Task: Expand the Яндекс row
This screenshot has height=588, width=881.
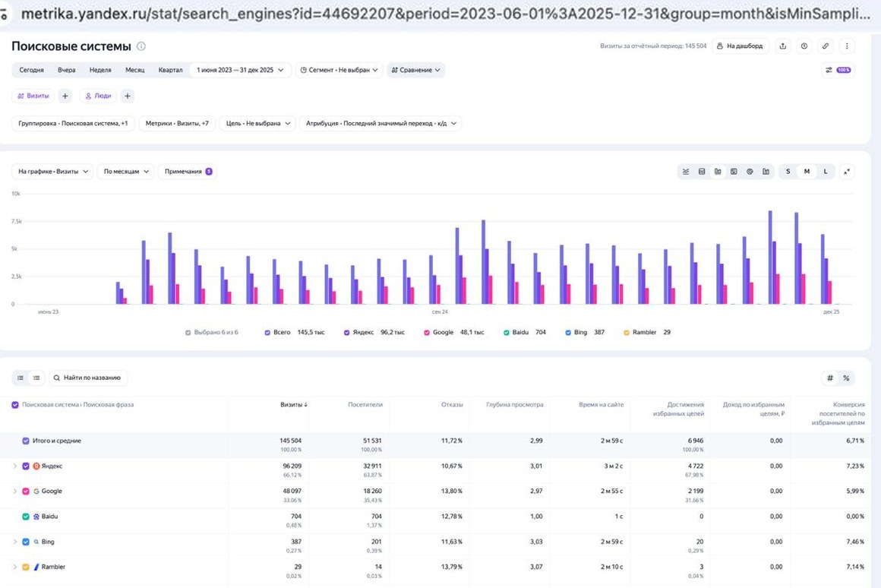Action: coord(14,466)
